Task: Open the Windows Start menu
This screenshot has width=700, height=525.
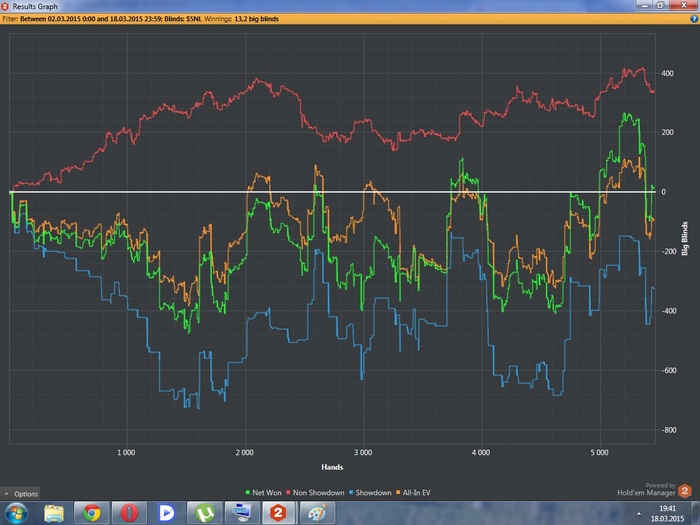Action: [x=16, y=513]
